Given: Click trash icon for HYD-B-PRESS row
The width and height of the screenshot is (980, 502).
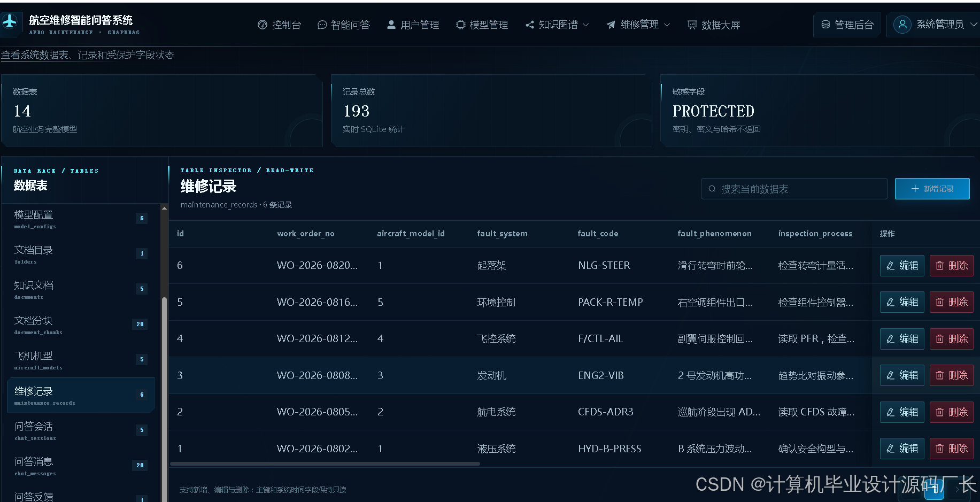Looking at the screenshot, I should 939,449.
